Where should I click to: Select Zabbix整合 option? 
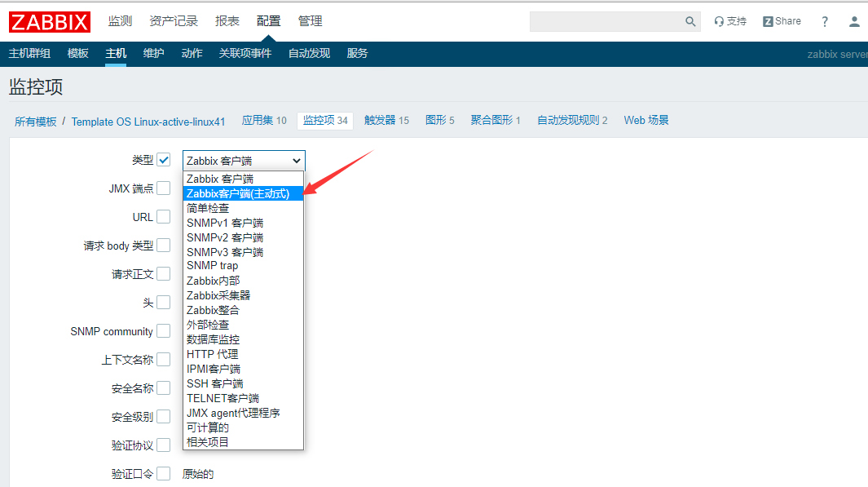click(243, 310)
